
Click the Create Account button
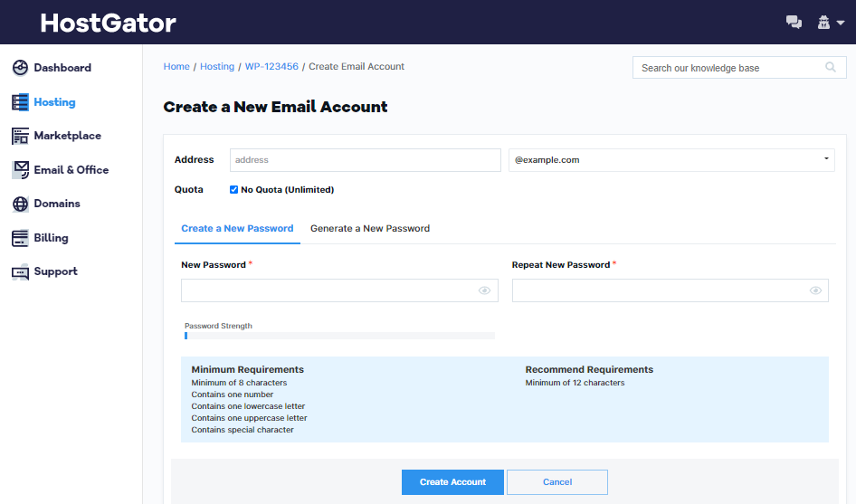pos(452,482)
